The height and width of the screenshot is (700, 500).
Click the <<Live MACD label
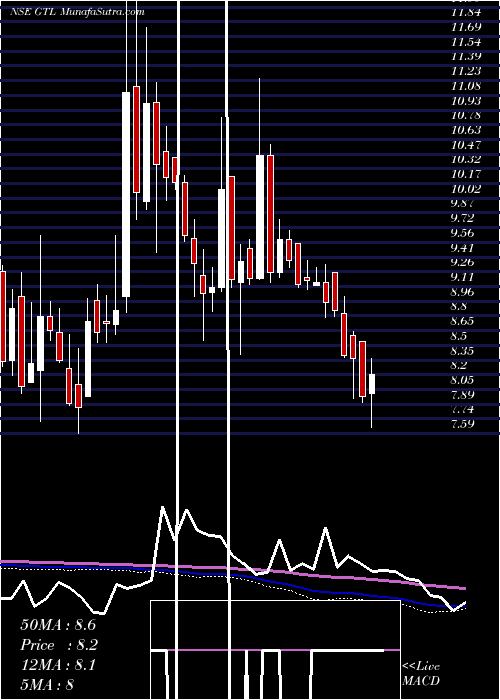coord(421,674)
